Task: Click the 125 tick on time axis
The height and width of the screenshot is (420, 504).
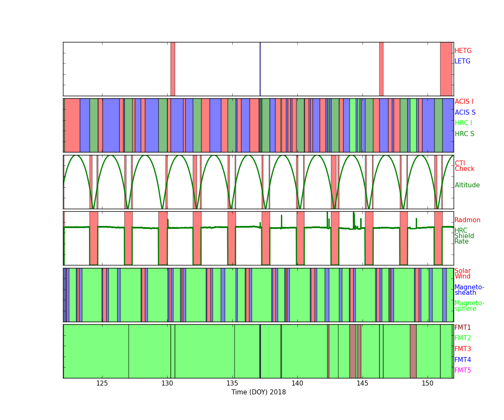Action: coord(102,383)
